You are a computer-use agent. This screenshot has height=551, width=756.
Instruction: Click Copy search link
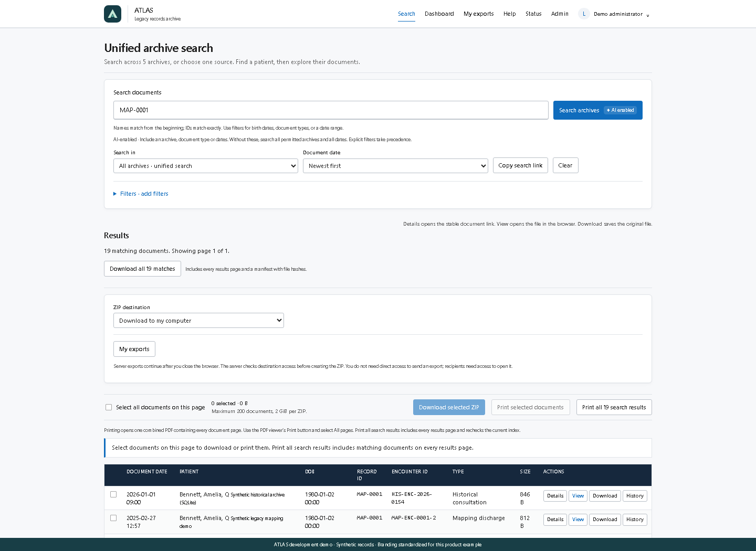[x=520, y=165]
